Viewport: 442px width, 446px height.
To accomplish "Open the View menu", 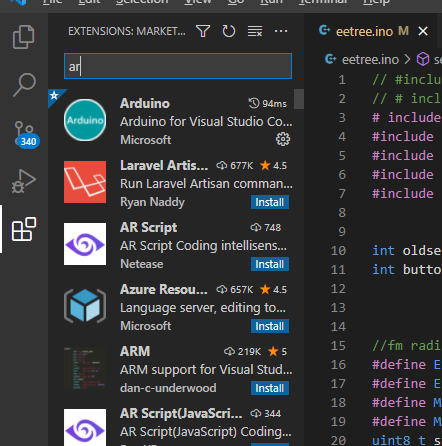I will pyautogui.click(x=198, y=2).
